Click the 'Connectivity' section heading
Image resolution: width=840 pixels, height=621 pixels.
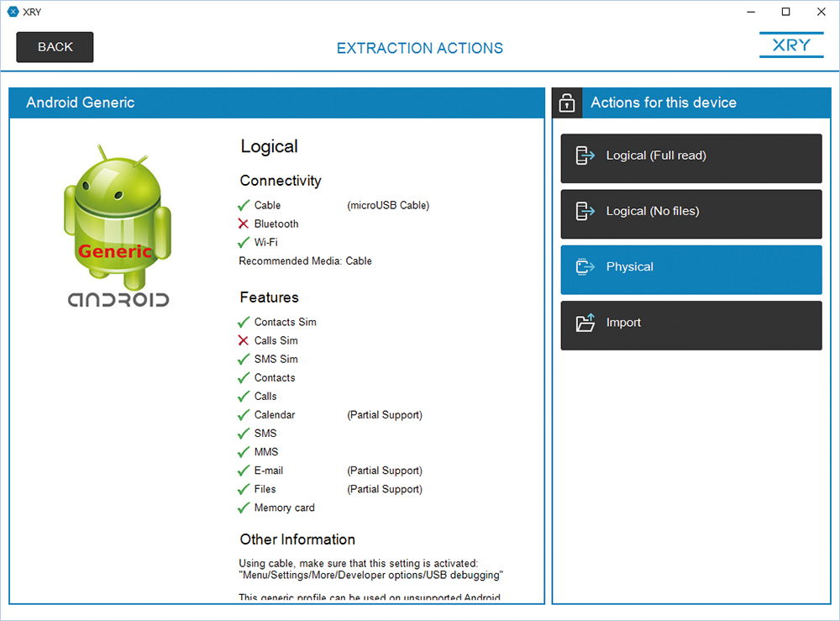pos(281,182)
